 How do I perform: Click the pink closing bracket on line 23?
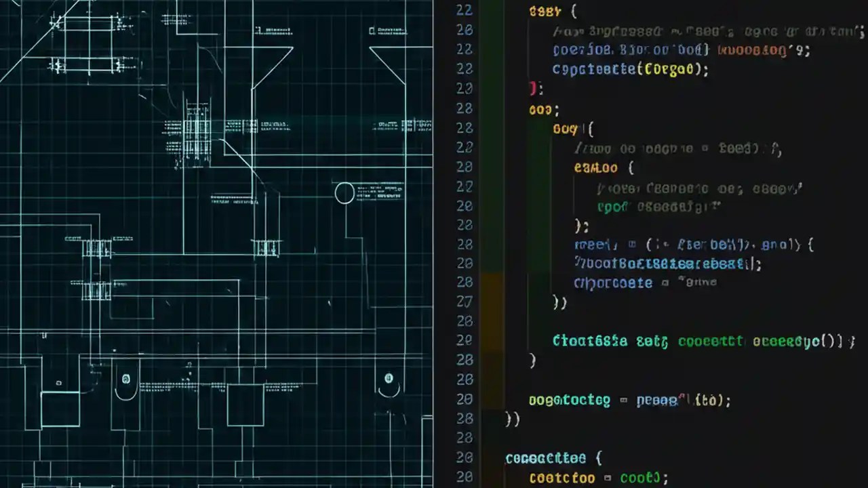click(x=534, y=88)
